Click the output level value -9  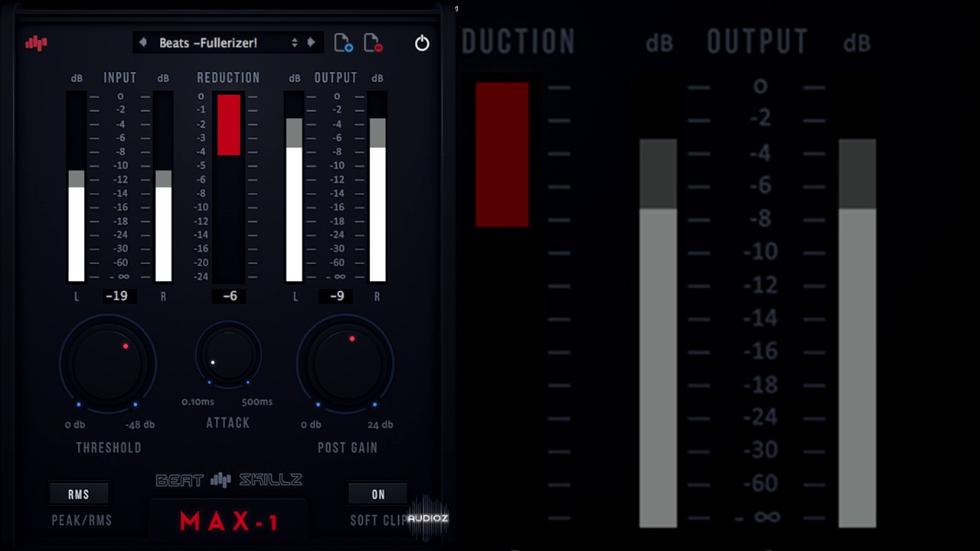coord(337,295)
